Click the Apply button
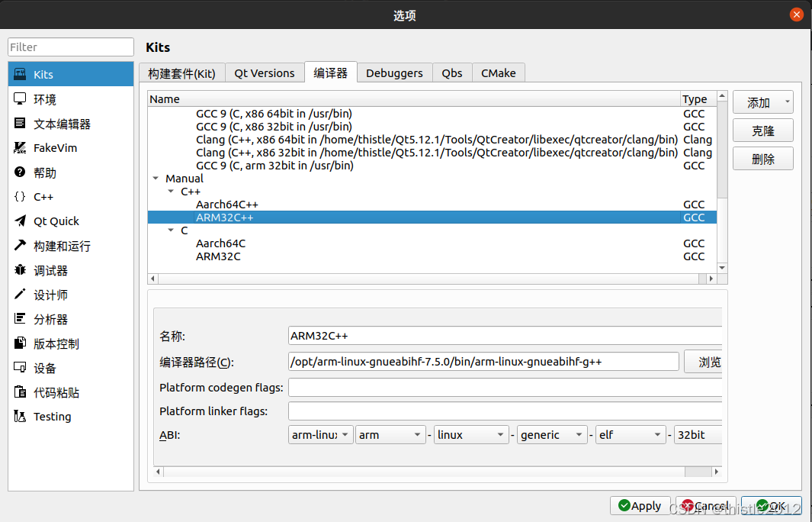The image size is (812, 522). (x=640, y=505)
